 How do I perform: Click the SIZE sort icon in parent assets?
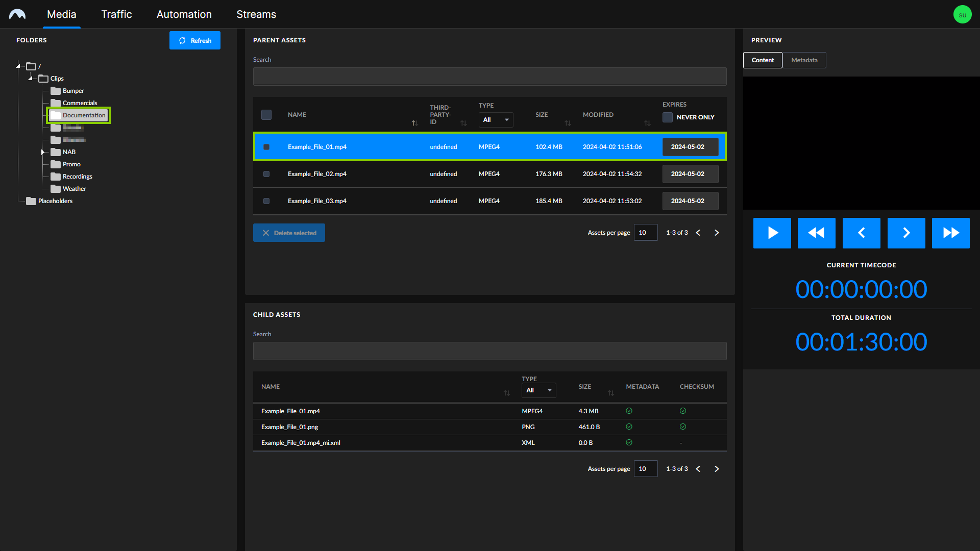click(x=568, y=123)
